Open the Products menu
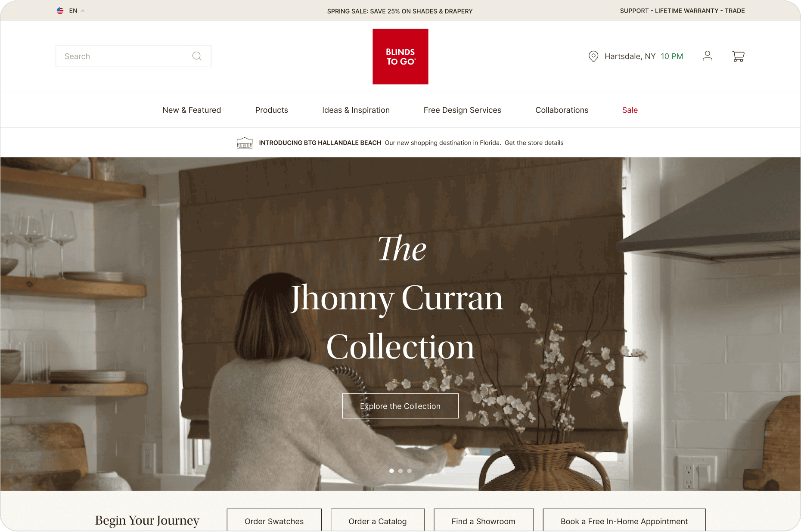Screen dimensions: 801x532 click(x=272, y=110)
